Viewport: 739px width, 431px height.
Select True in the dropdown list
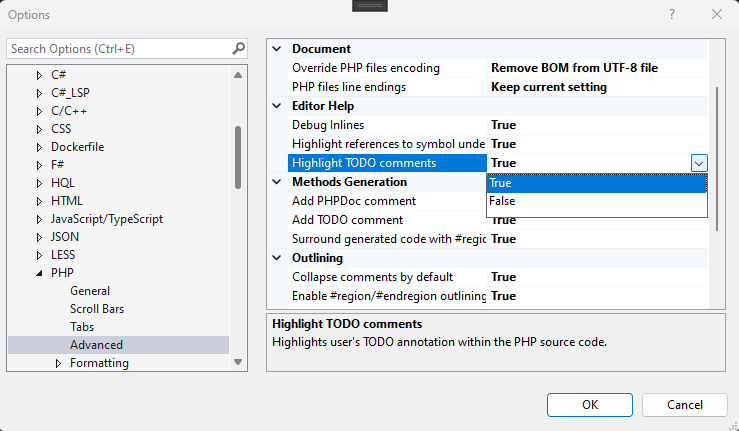(x=596, y=183)
